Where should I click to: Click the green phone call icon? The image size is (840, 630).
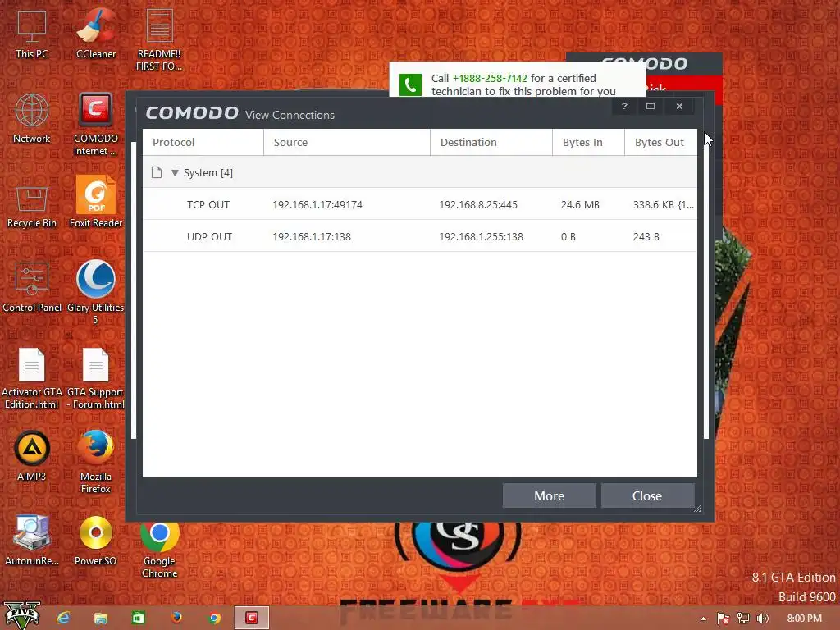[x=410, y=85]
